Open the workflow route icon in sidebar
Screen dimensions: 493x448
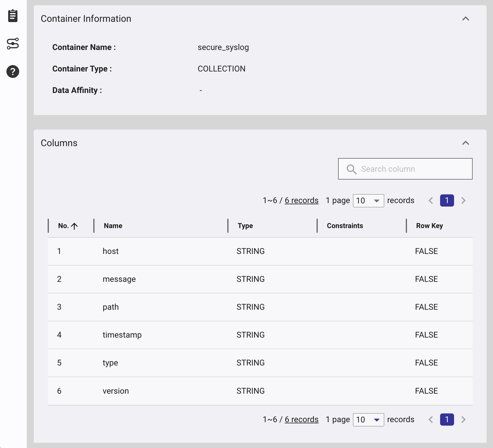point(13,44)
